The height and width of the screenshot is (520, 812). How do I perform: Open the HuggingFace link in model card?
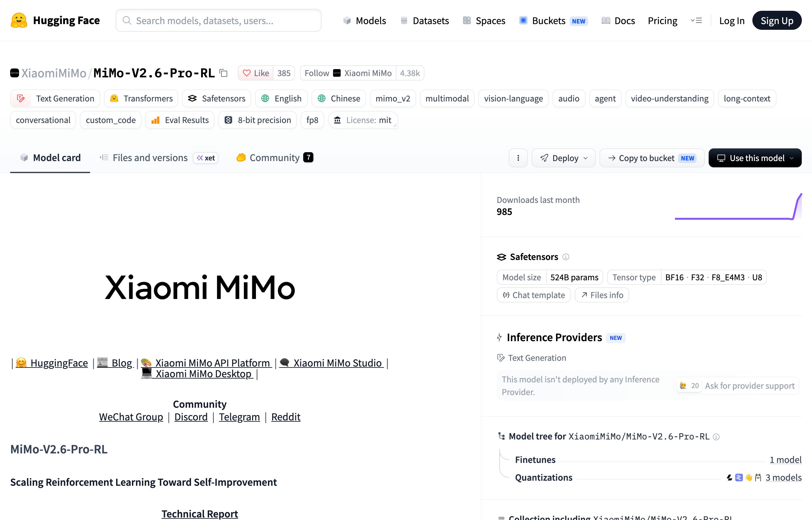[52, 363]
